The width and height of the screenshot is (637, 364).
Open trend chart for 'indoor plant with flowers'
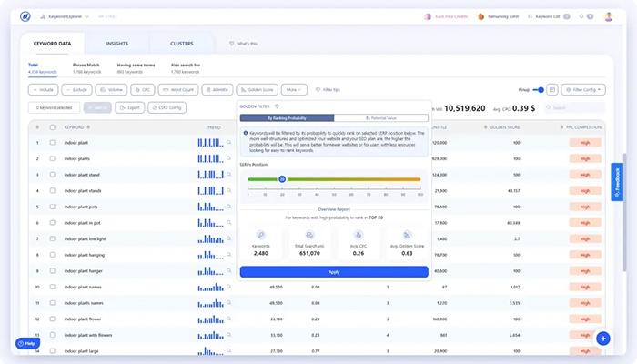tap(211, 335)
